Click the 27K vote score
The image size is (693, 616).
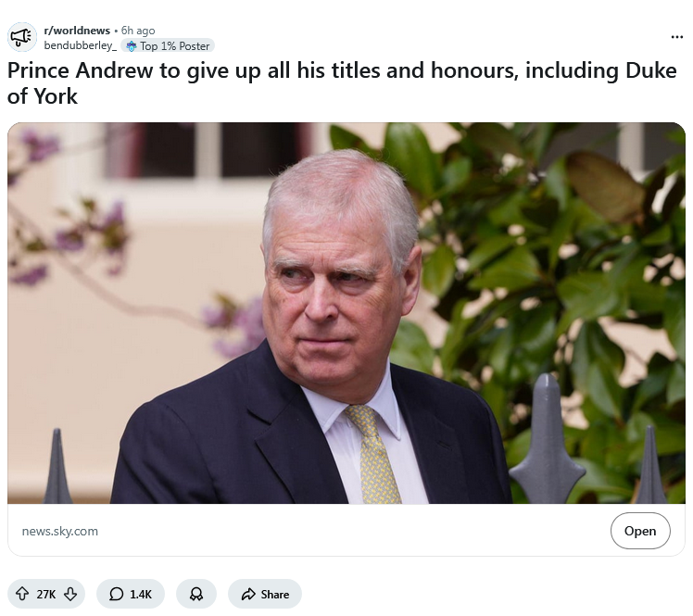(x=46, y=595)
